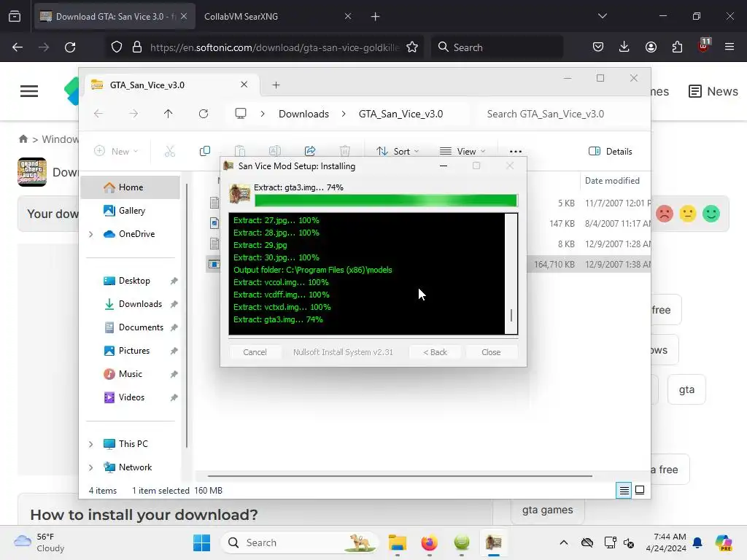
Task: Open the weather widget showing 56°F Cloudy
Action: click(x=39, y=542)
